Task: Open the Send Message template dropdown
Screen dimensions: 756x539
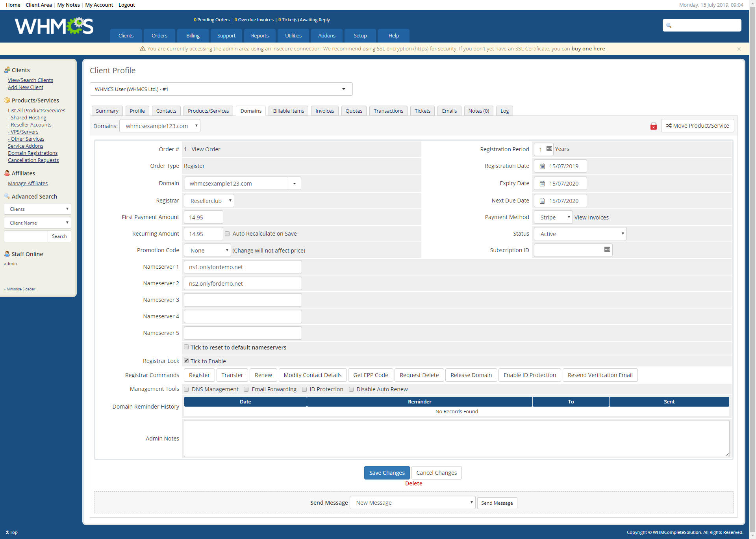Action: 413,503
